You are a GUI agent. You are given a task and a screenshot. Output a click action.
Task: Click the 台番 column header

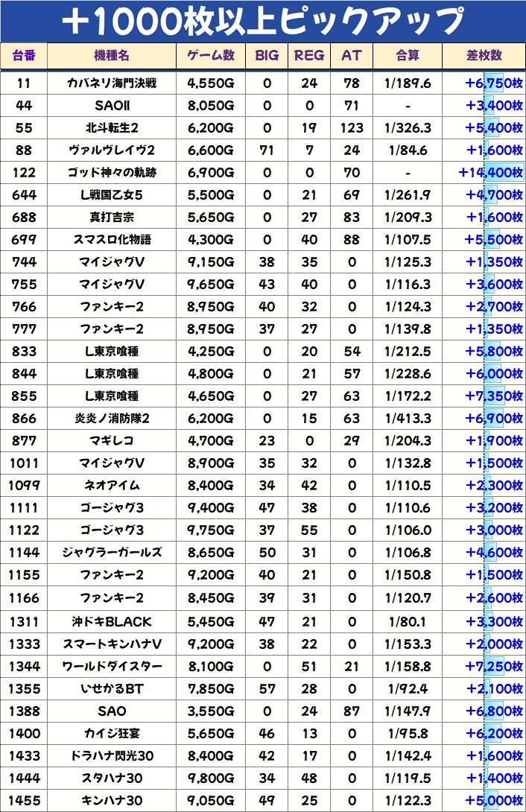(24, 55)
